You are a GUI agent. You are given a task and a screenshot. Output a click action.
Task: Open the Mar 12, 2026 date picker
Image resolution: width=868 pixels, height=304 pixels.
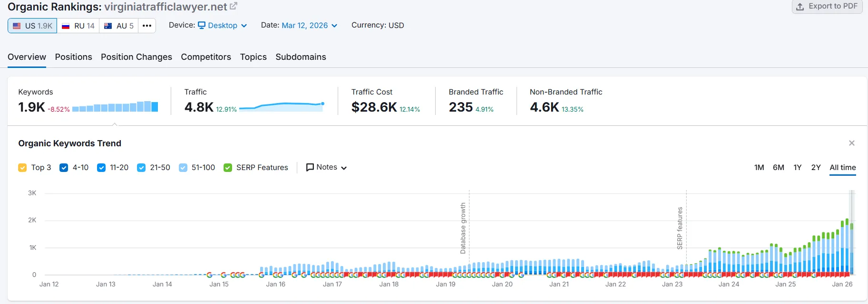309,26
